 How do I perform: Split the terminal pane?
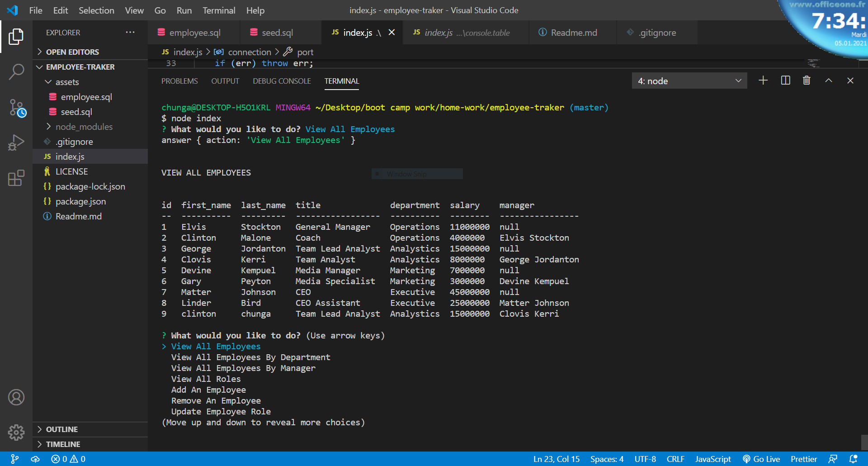point(785,81)
